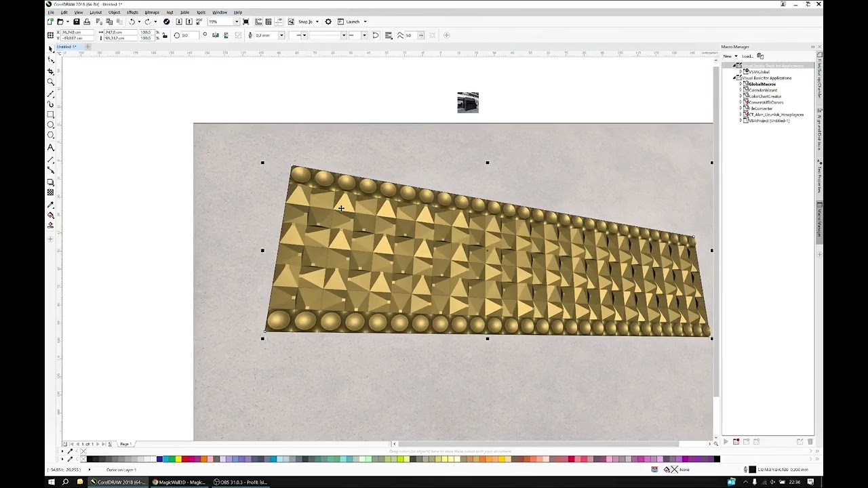Collapse Visual Basic for Applications node
The width and height of the screenshot is (868, 488).
pos(734,78)
